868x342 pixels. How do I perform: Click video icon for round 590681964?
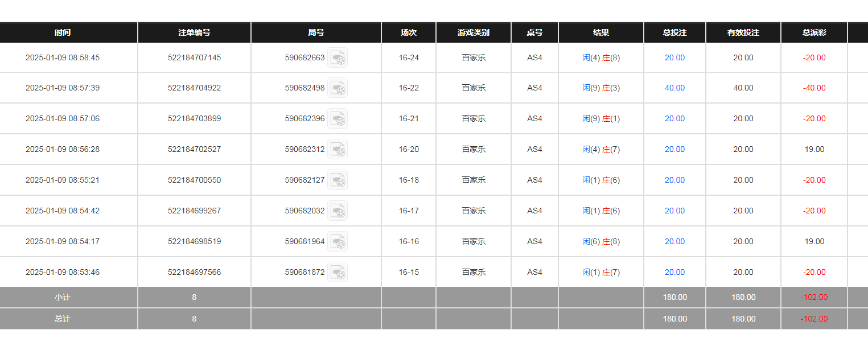[x=338, y=241]
